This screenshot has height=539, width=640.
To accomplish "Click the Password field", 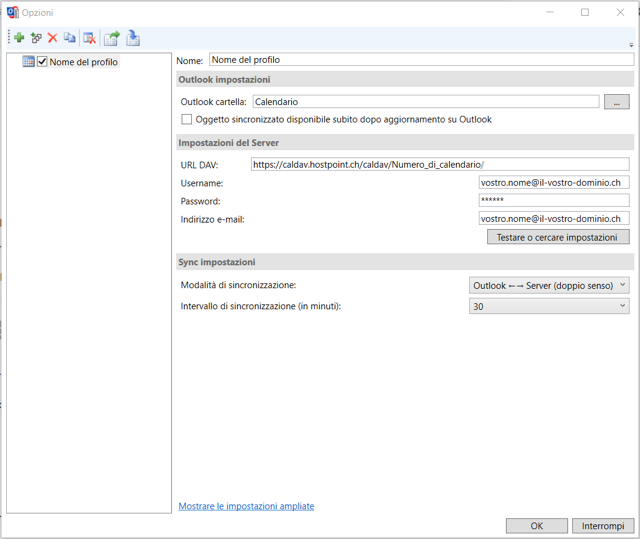I will pos(554,200).
